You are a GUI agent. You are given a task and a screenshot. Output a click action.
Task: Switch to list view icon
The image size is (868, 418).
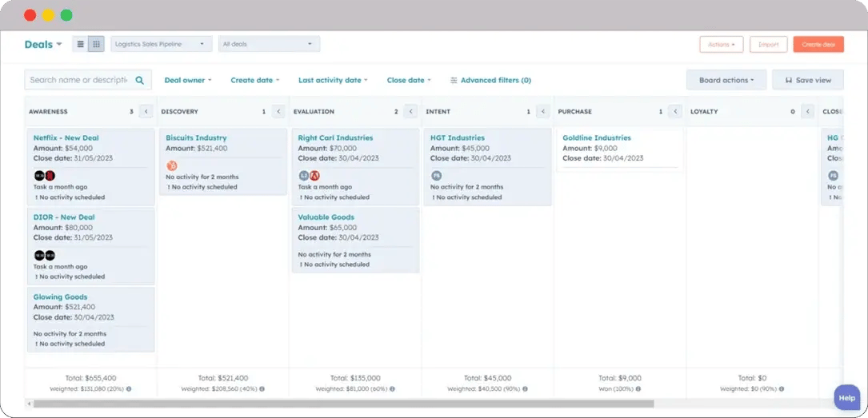pyautogui.click(x=80, y=44)
